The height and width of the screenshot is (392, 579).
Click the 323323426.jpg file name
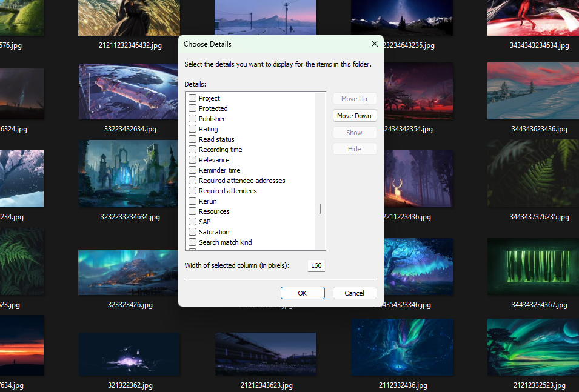pyautogui.click(x=130, y=305)
